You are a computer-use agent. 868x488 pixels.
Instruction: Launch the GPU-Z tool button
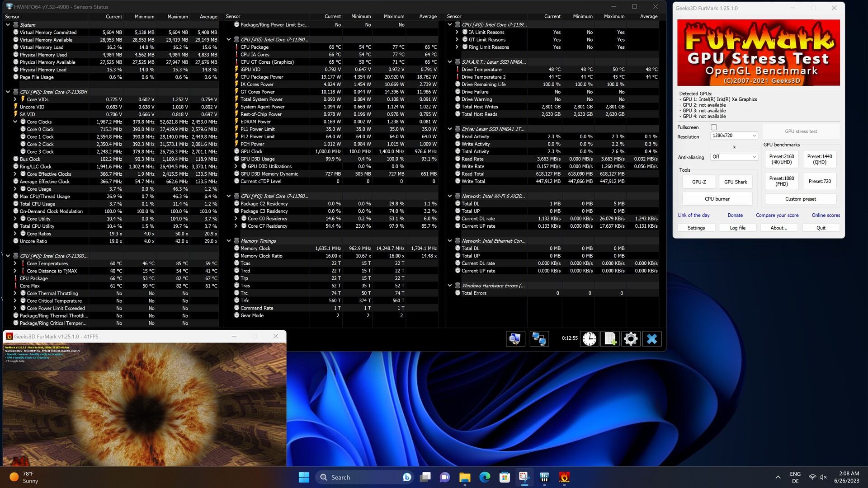pos(699,182)
